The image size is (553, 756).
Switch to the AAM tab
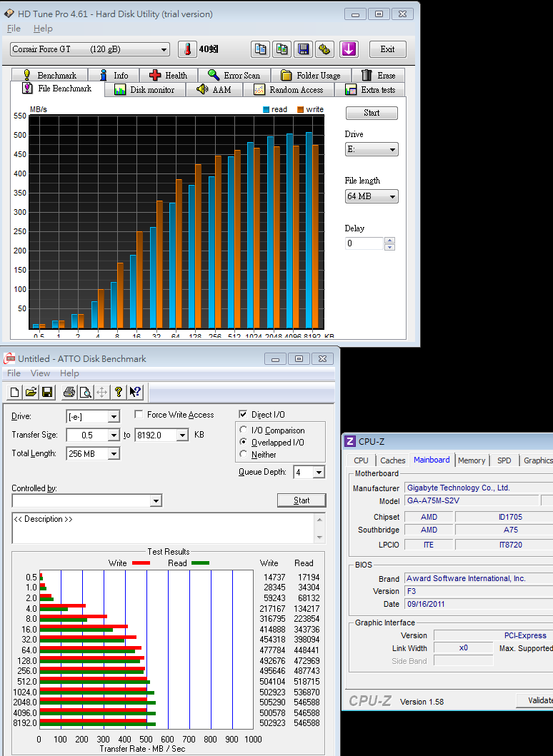214,90
